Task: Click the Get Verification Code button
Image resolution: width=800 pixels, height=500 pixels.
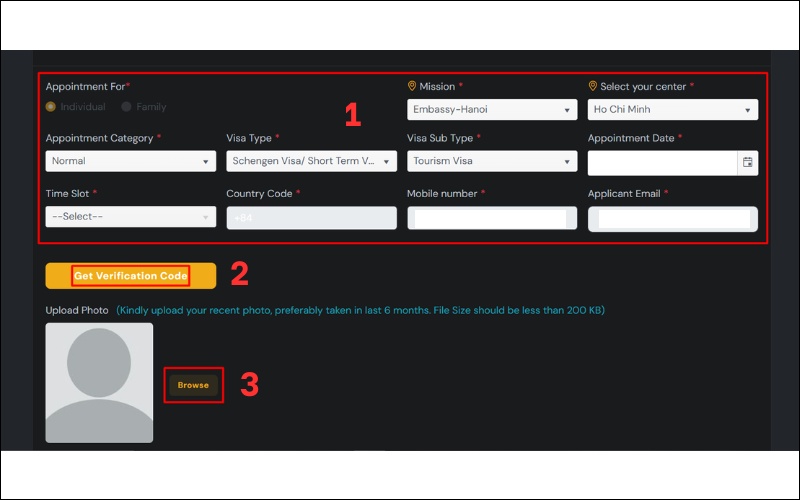Action: click(130, 276)
